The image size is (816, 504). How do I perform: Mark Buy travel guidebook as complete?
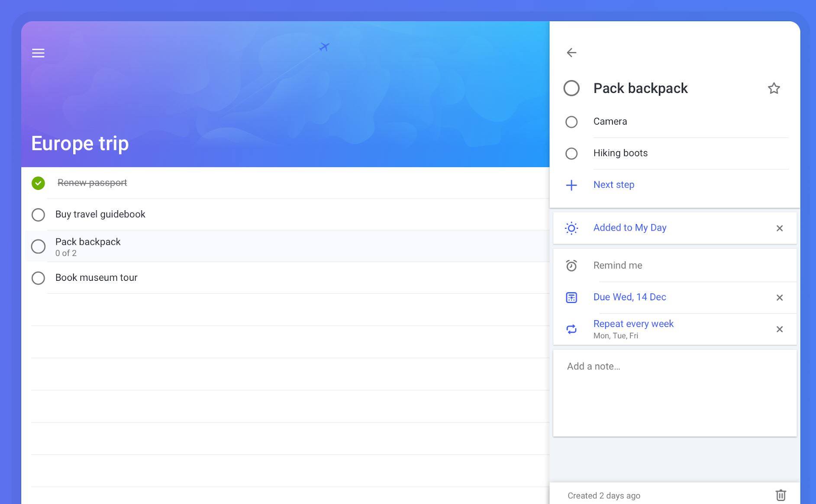pos(38,215)
